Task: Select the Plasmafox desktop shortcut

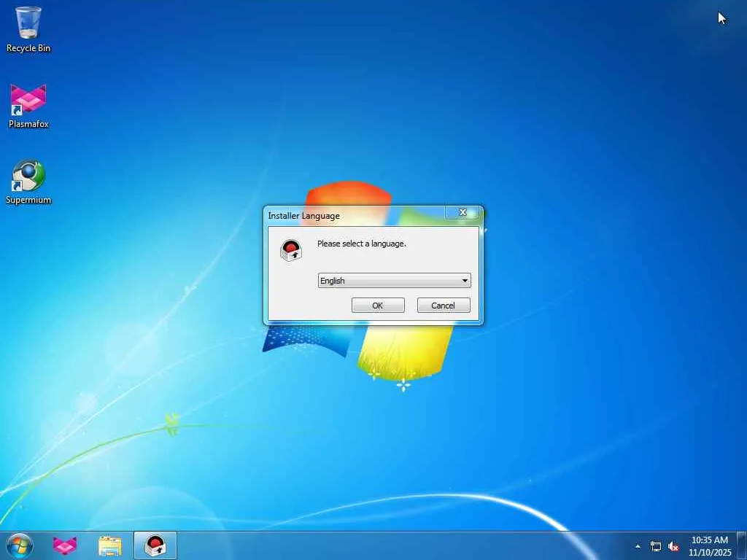Action: coord(28,106)
